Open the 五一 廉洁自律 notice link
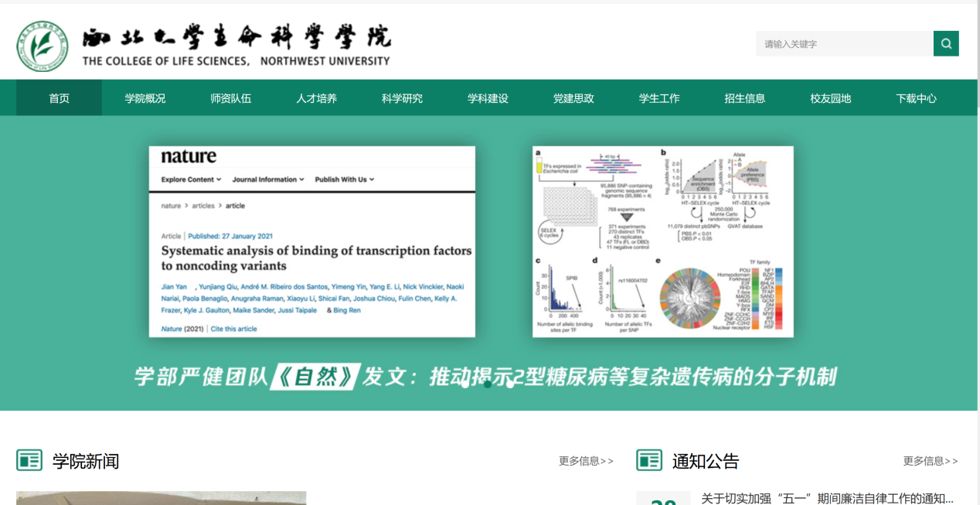 pyautogui.click(x=827, y=498)
